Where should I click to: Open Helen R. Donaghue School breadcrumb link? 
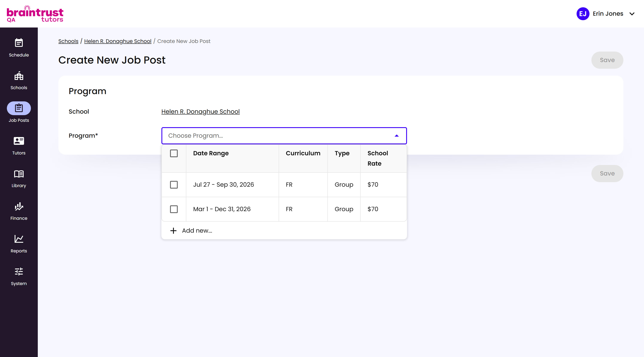click(118, 41)
